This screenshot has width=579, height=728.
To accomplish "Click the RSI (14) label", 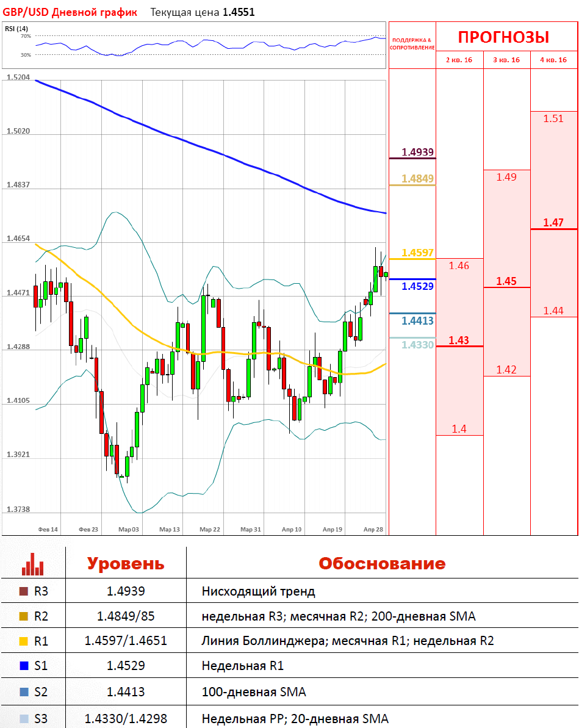I will tap(16, 29).
